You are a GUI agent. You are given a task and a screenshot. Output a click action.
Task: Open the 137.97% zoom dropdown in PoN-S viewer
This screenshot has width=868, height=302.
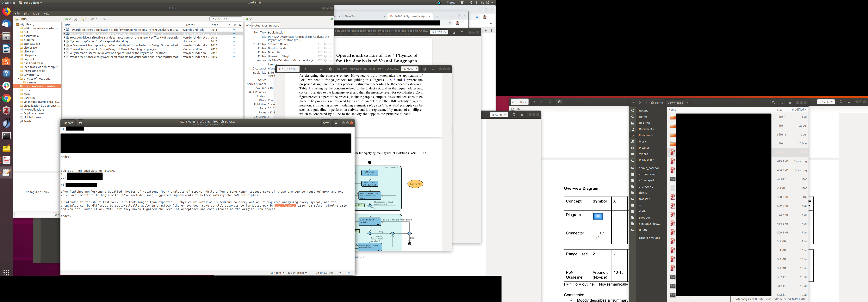point(409,69)
